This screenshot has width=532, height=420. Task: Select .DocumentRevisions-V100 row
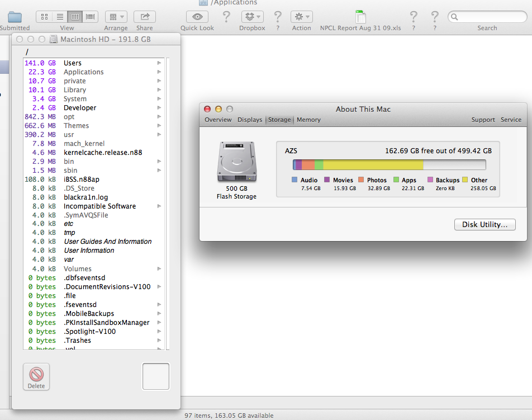pyautogui.click(x=94, y=286)
